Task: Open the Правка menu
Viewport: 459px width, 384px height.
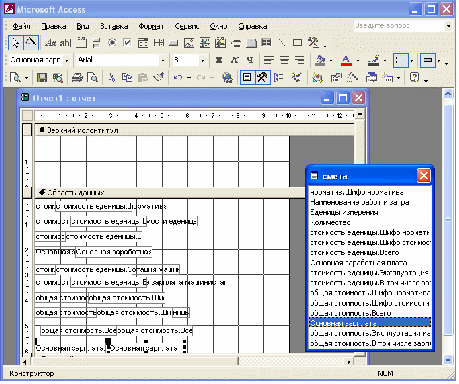Action: 53,26
